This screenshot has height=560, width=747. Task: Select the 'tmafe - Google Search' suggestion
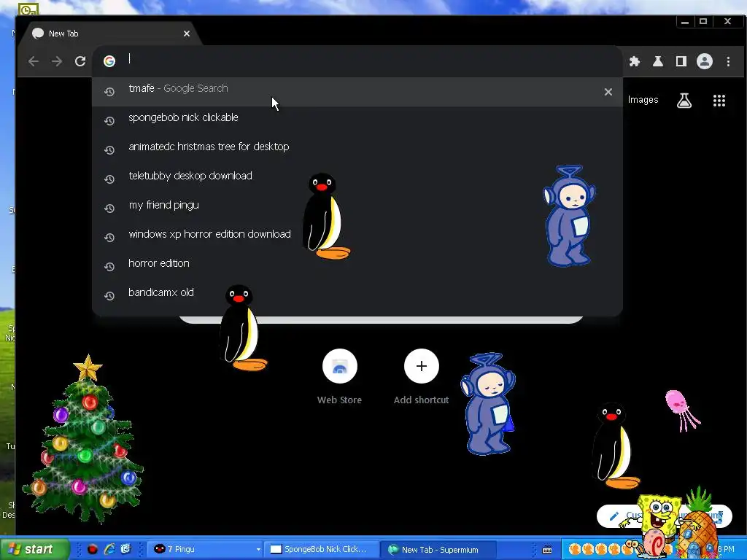[357, 92]
